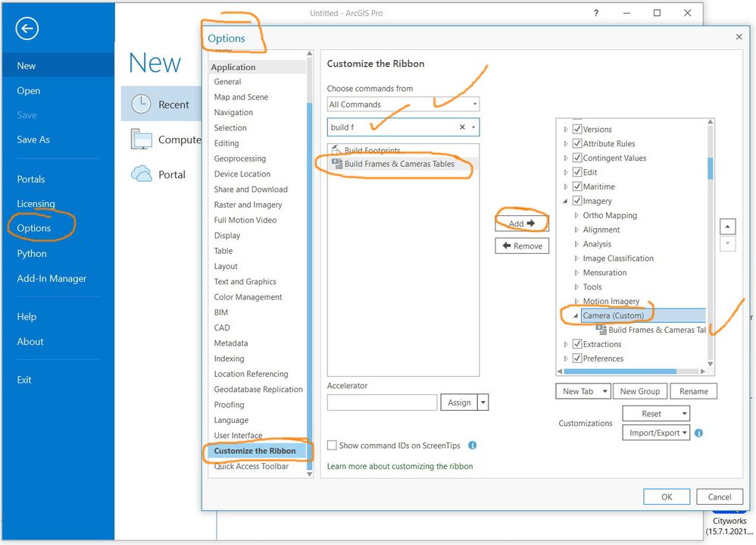Viewport: 756px width, 545px height.
Task: Toggle the Extractions checkbox
Action: (x=577, y=344)
